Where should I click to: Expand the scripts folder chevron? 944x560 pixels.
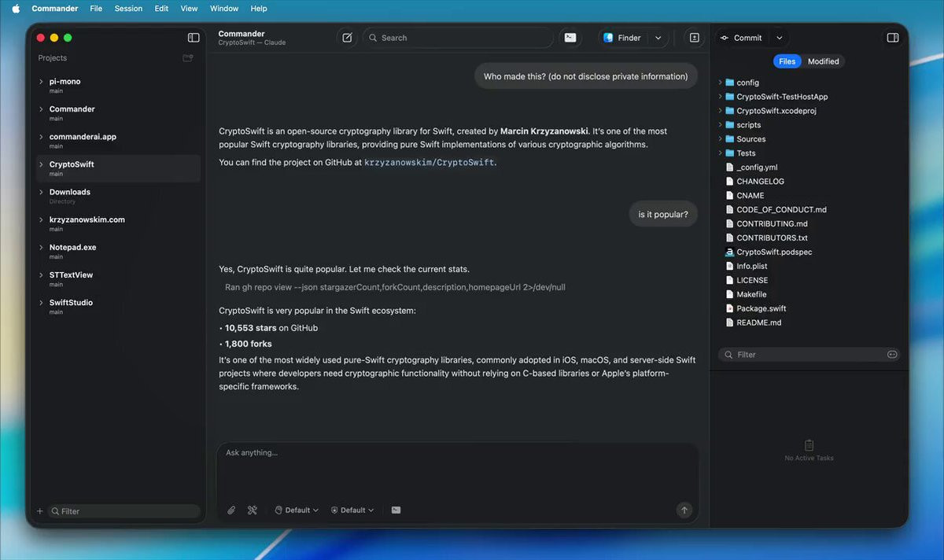[x=720, y=125]
